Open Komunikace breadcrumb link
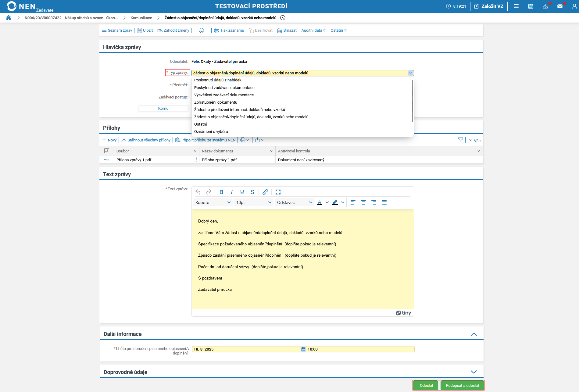 [141, 18]
